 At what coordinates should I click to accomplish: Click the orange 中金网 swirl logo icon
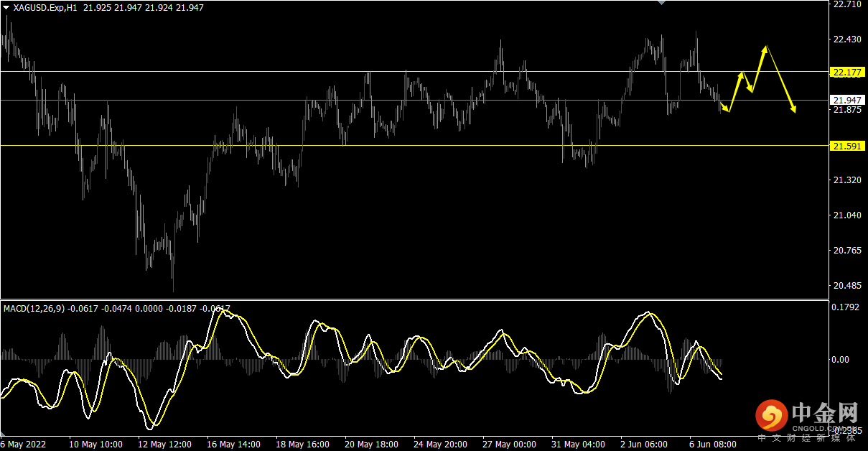(772, 415)
